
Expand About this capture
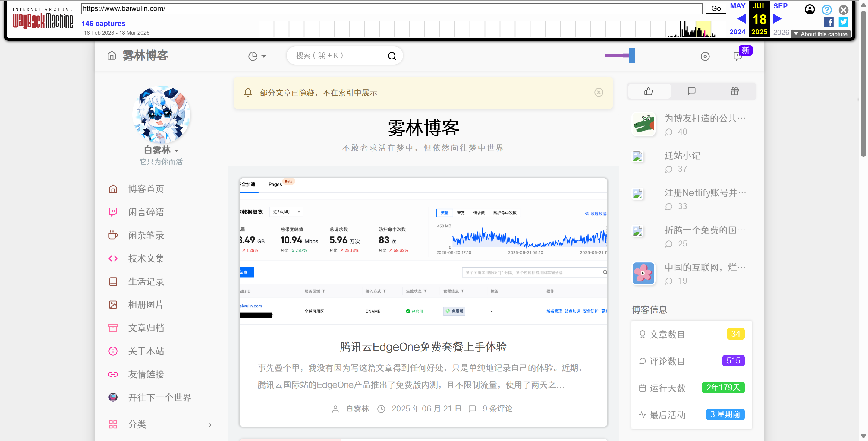[x=821, y=34]
